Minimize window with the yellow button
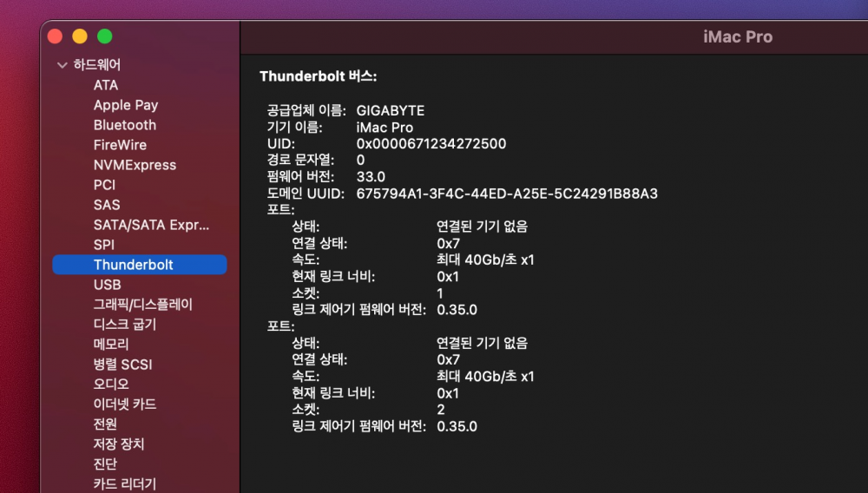Viewport: 868px width, 493px height. tap(80, 36)
